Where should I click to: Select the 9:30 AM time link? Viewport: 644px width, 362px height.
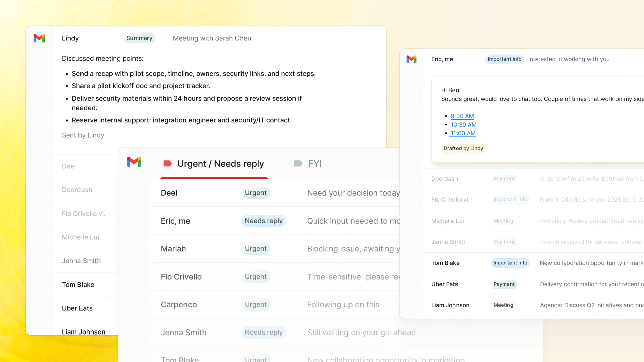[x=462, y=116]
